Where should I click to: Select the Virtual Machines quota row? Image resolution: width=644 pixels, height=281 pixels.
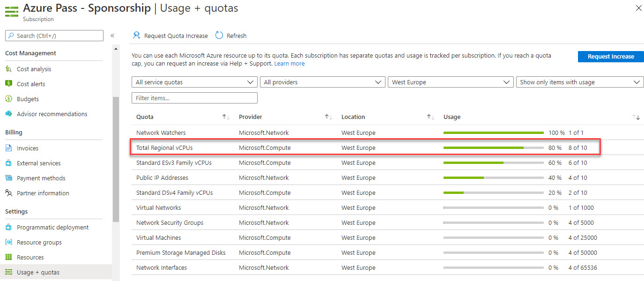tap(387, 237)
